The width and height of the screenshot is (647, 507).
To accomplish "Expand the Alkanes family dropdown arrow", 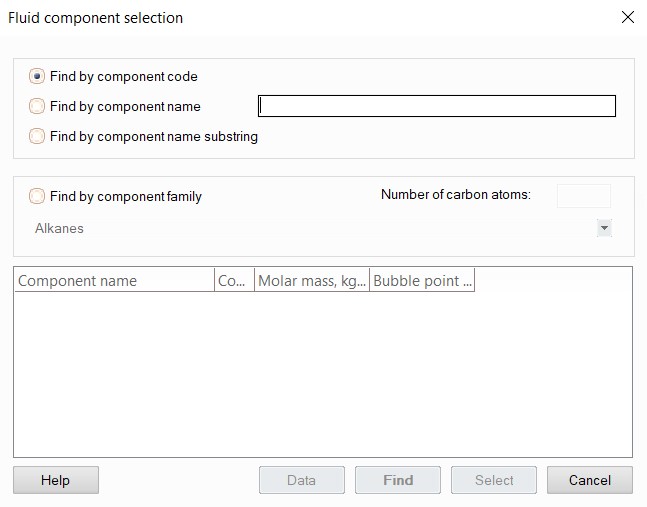I will tap(603, 228).
